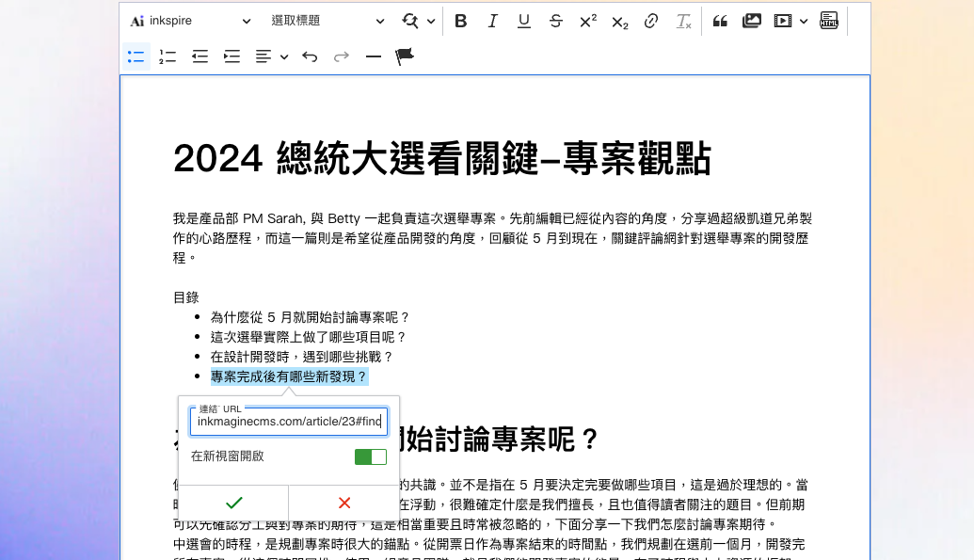The height and width of the screenshot is (560, 974).
Task: Apply superscript formatting
Action: tap(587, 21)
